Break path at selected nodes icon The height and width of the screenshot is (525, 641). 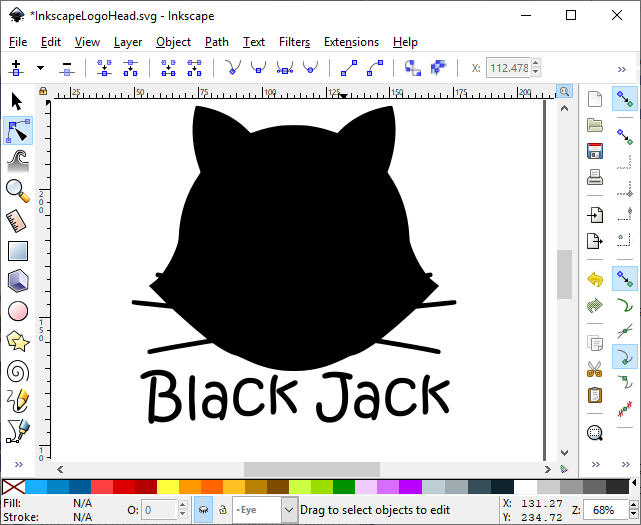point(130,68)
